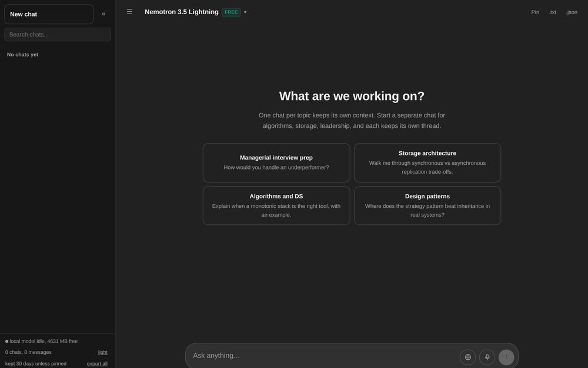The image size is (588, 368).
Task: Export chat as .txt
Action: click(x=552, y=12)
